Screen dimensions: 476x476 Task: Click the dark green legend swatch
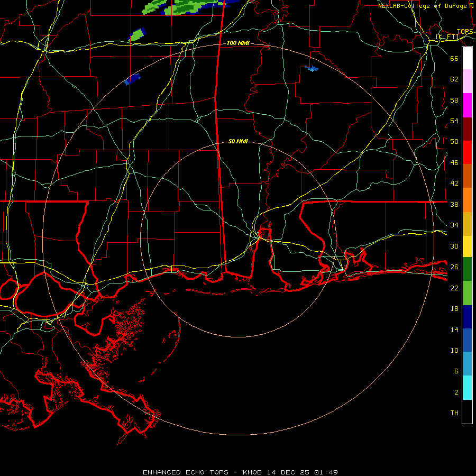coord(467,269)
